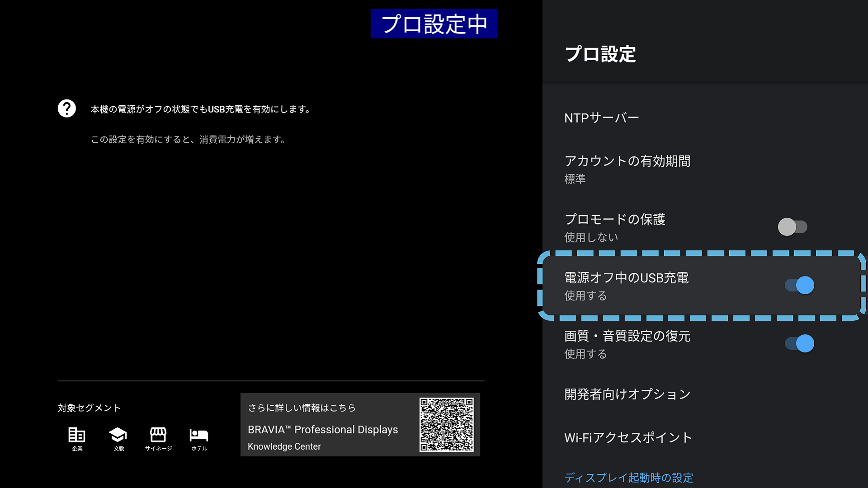Click the QR code image
Viewport: 868px width, 488px height.
(x=446, y=424)
